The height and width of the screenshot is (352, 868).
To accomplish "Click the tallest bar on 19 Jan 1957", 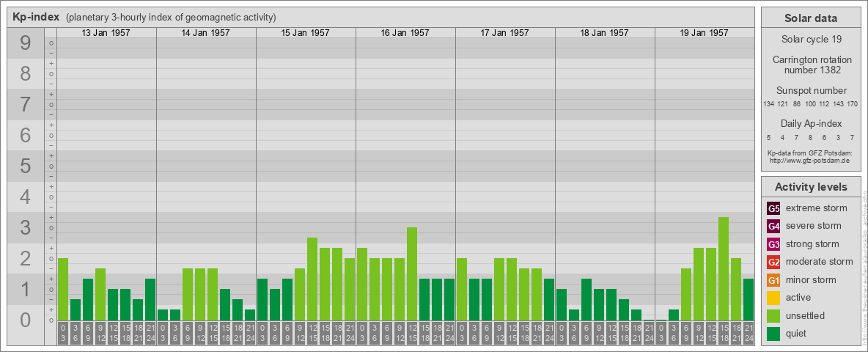I will coord(723,269).
